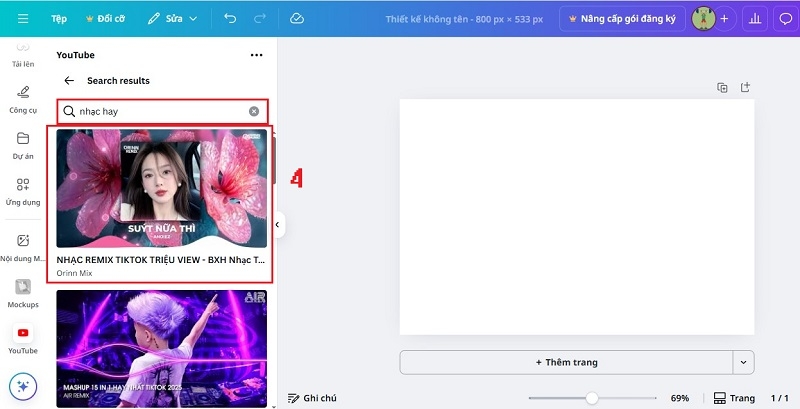The height and width of the screenshot is (409, 800).
Task: Collapse the side panel with arrow handle
Action: click(x=278, y=224)
